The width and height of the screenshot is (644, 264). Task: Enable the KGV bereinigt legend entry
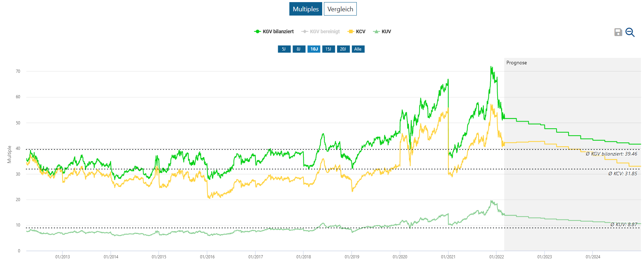point(320,31)
